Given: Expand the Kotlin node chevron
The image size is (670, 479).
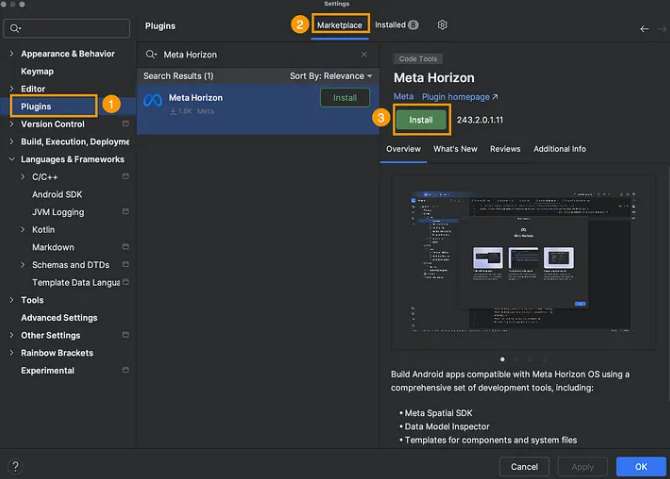Looking at the screenshot, I should pyautogui.click(x=23, y=229).
